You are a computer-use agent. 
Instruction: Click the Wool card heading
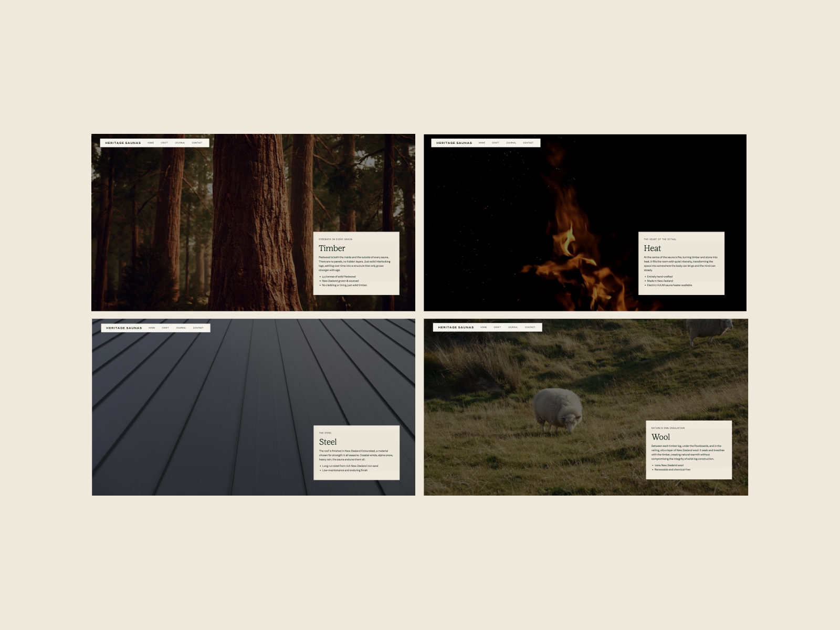click(661, 437)
